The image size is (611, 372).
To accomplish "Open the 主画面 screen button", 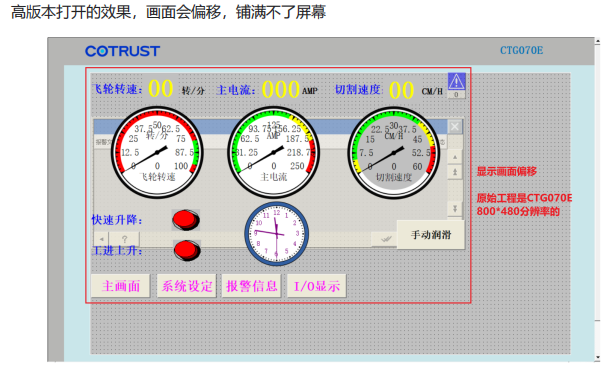I will click(120, 286).
